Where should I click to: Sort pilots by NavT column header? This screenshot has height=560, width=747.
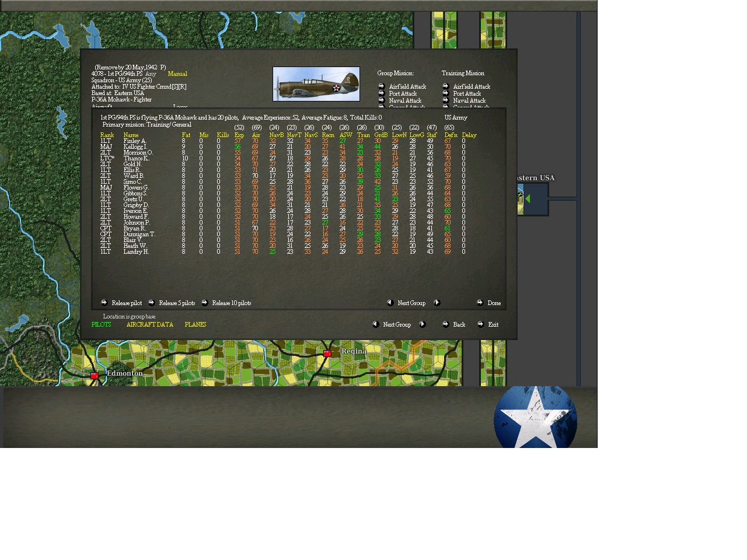click(x=294, y=135)
